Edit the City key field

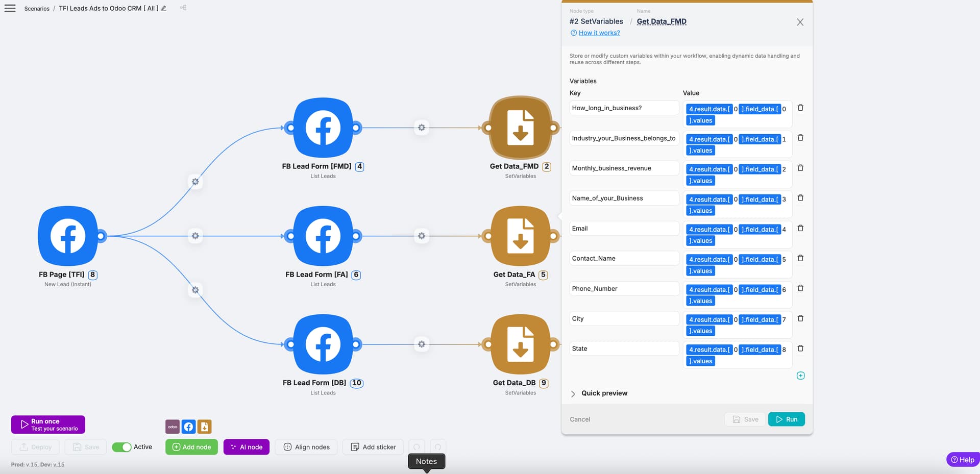(624, 319)
